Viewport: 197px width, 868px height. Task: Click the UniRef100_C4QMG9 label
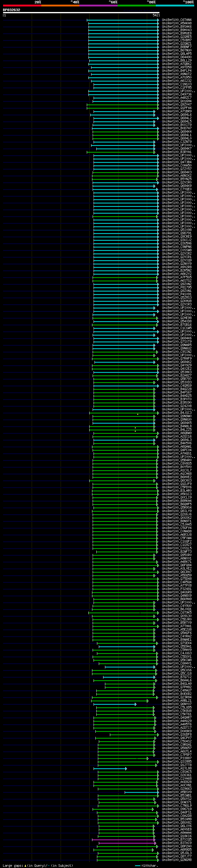point(177,386)
